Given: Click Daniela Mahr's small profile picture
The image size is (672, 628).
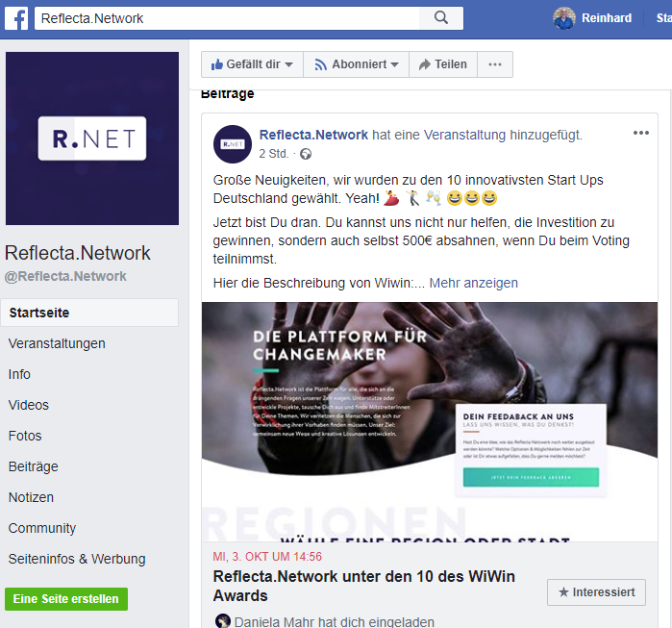Looking at the screenshot, I should point(223,621).
